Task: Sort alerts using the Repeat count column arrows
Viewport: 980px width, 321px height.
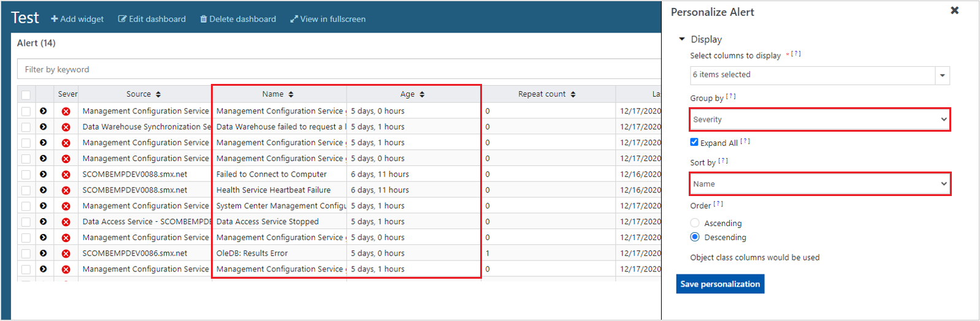Action: [573, 94]
